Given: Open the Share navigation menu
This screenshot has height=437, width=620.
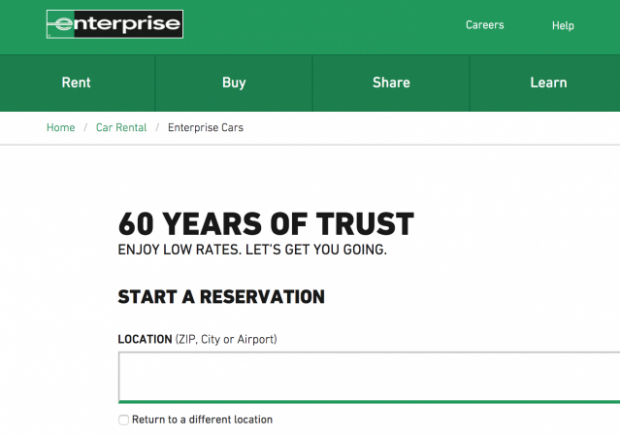Looking at the screenshot, I should click(391, 83).
